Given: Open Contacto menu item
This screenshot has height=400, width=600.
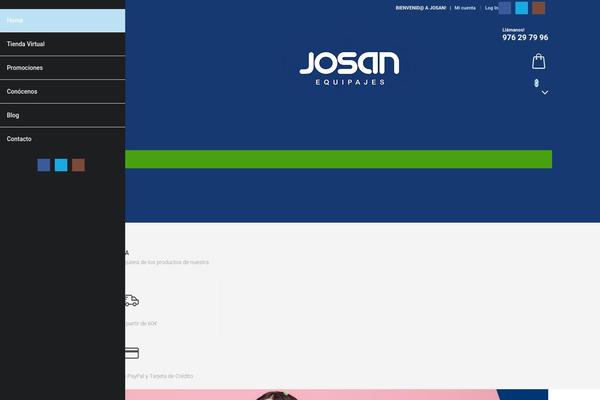Looking at the screenshot, I should [62, 139].
